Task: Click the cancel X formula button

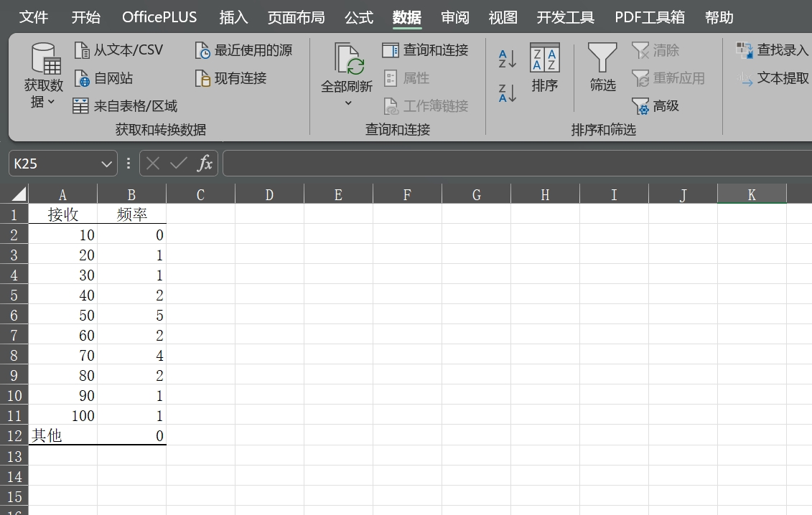Action: 153,164
